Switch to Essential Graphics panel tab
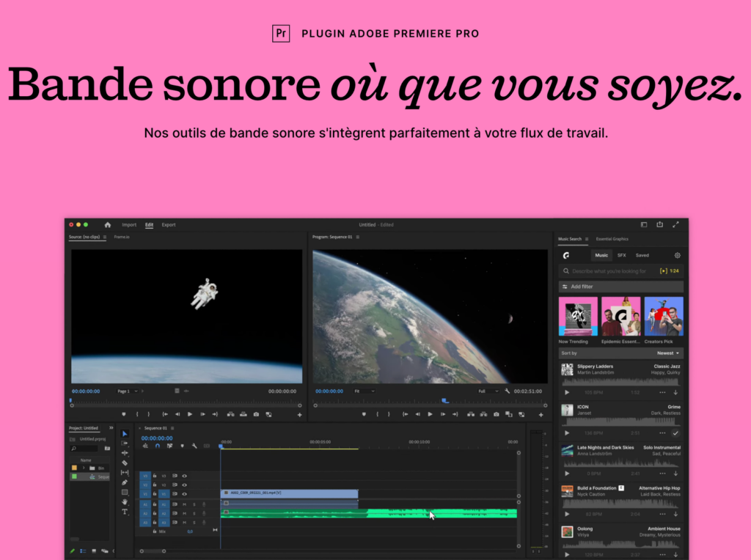The image size is (751, 560). pos(612,239)
